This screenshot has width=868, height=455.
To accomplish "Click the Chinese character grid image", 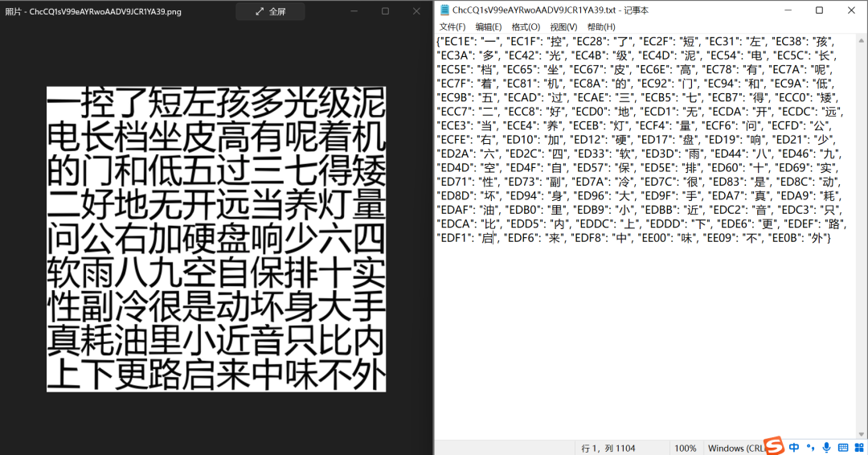I will (x=216, y=239).
